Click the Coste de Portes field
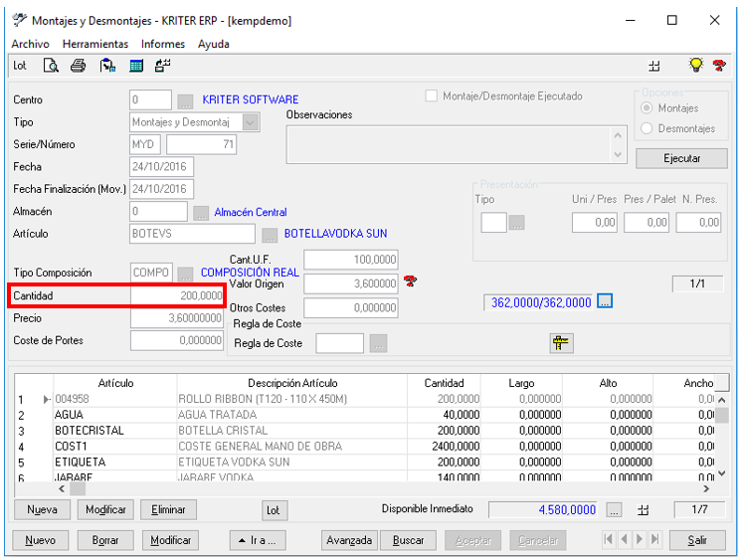 click(176, 340)
